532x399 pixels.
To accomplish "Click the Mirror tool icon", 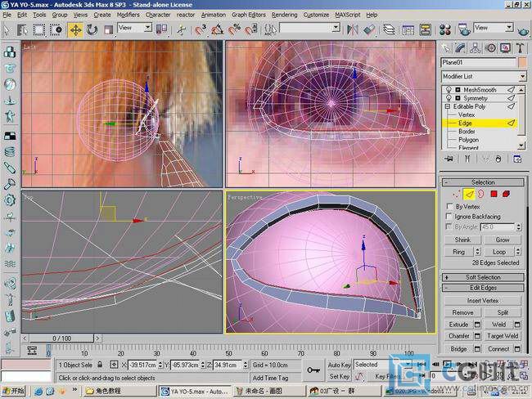I will pyautogui.click(x=352, y=29).
